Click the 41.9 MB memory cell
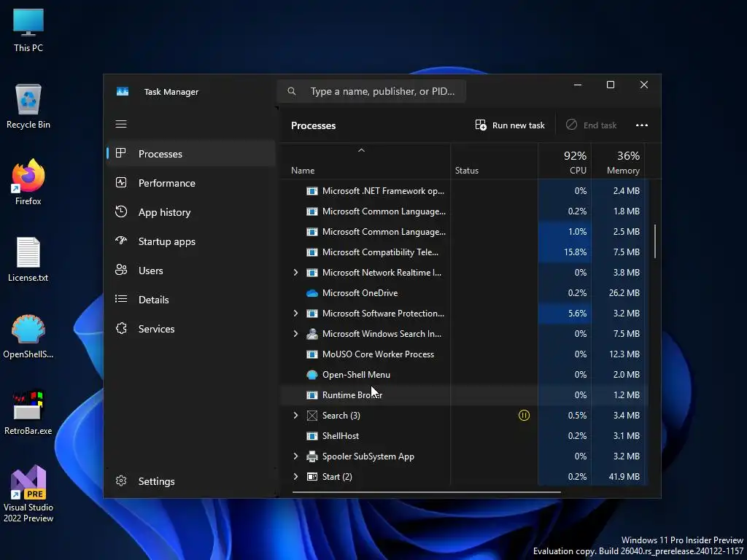 pos(618,477)
